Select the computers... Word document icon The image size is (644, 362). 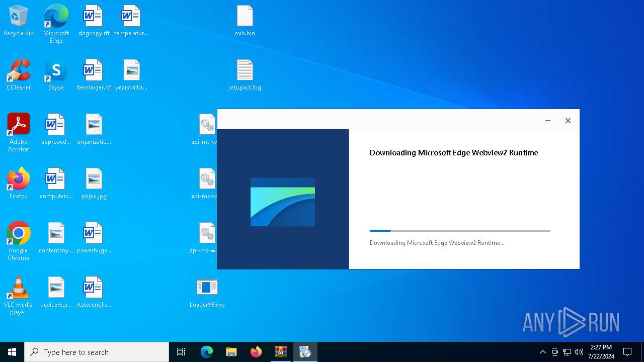tap(56, 184)
